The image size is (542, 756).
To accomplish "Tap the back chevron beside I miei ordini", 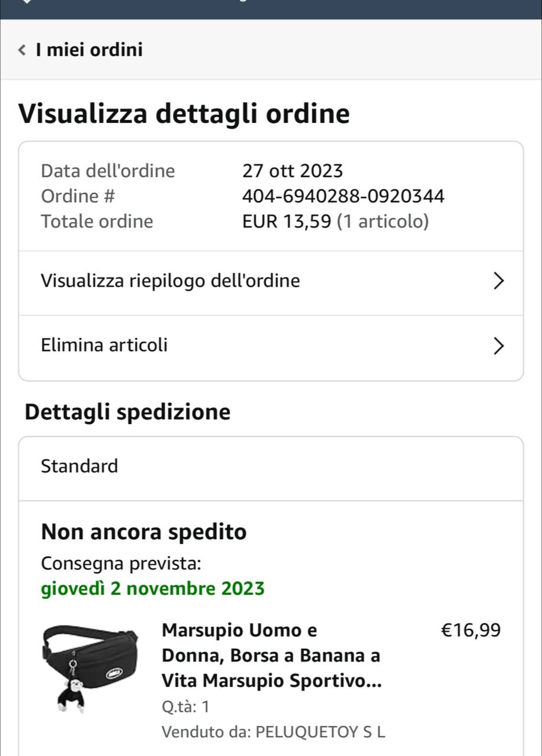I will click(22, 50).
